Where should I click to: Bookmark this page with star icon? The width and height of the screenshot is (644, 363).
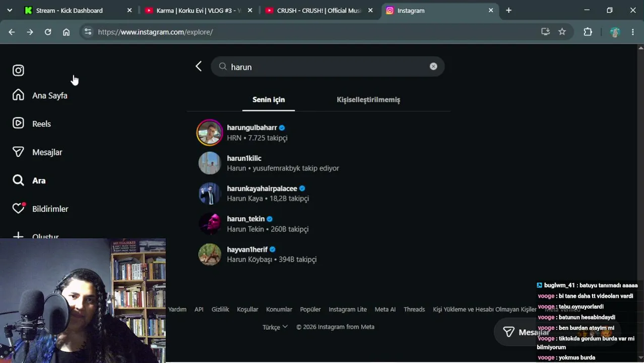[562, 32]
